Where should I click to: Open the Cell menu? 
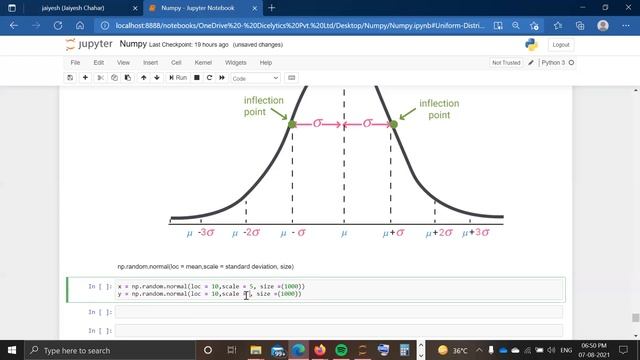pos(176,62)
